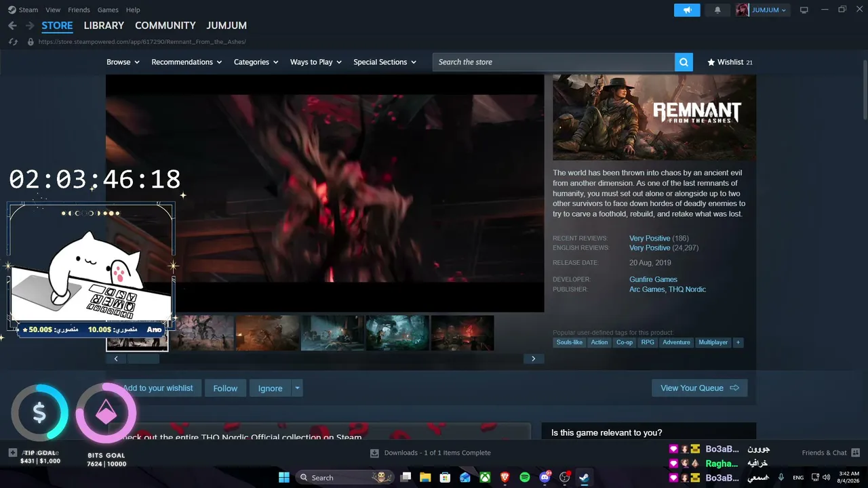
Task: Open the Friends menu
Action: [x=79, y=10]
